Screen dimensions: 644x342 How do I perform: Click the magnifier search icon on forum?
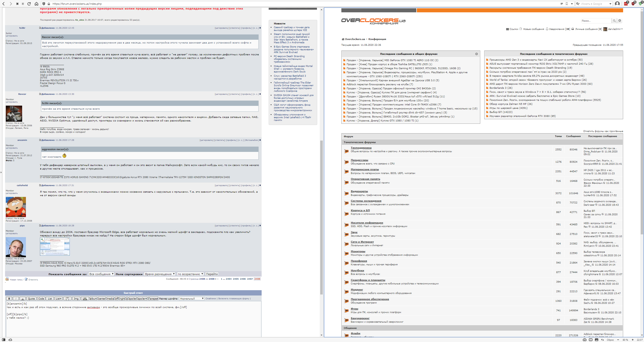tap(614, 21)
